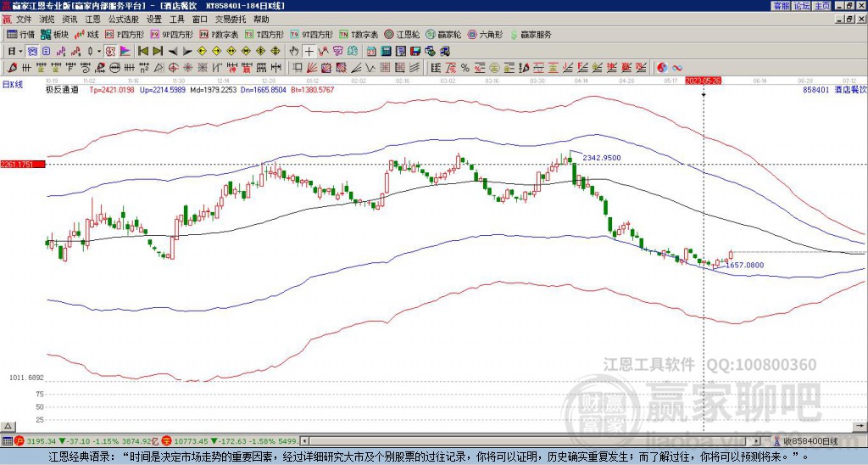Click the Md=1979.2253 indicator value
Screen dimensions: 868x465
[x=213, y=89]
